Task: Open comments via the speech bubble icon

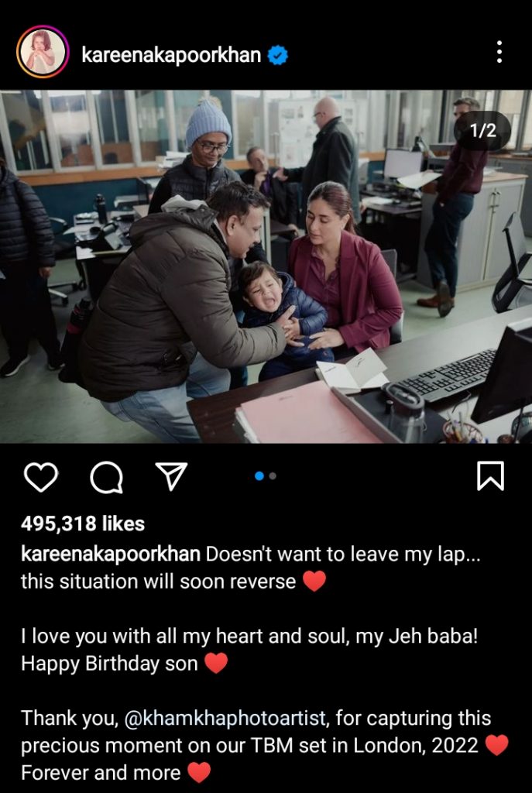Action: click(106, 477)
